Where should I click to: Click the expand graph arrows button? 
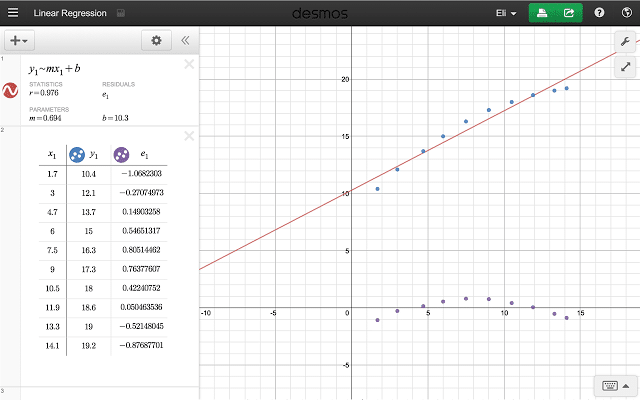(625, 67)
